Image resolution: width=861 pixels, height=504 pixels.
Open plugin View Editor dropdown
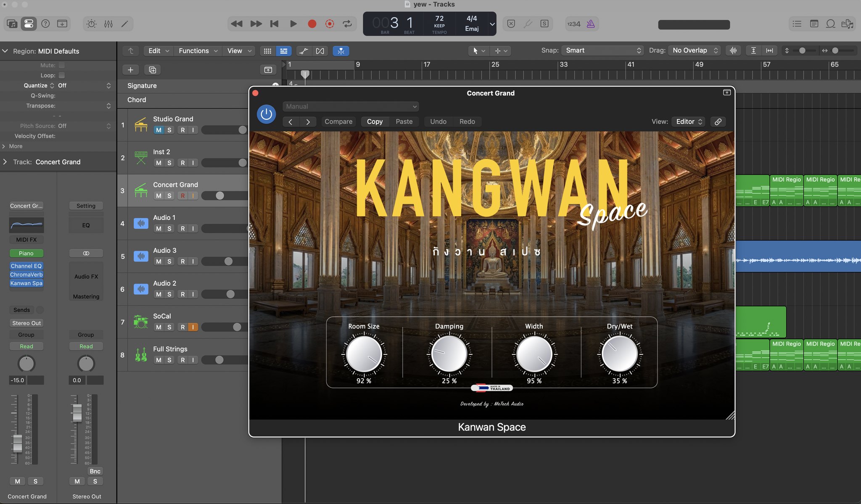pyautogui.click(x=688, y=121)
